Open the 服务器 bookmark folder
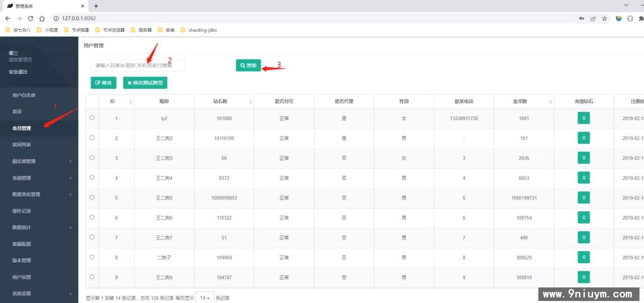The width and height of the screenshot is (644, 303). [x=141, y=30]
